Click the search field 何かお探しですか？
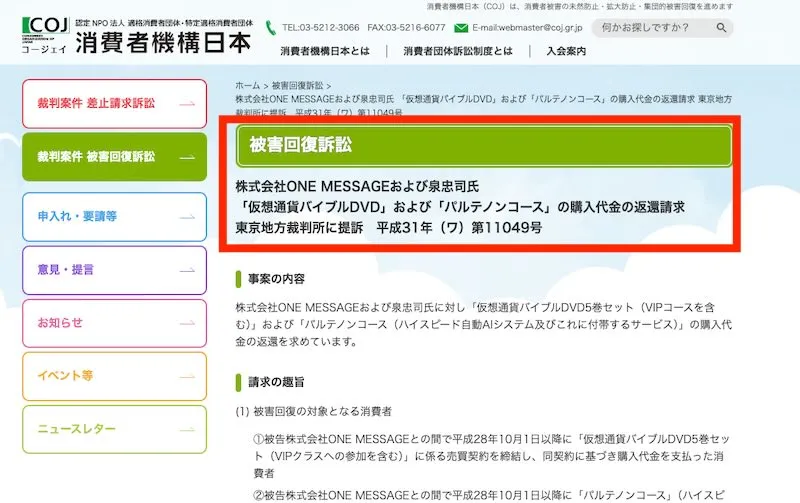 tap(662, 28)
